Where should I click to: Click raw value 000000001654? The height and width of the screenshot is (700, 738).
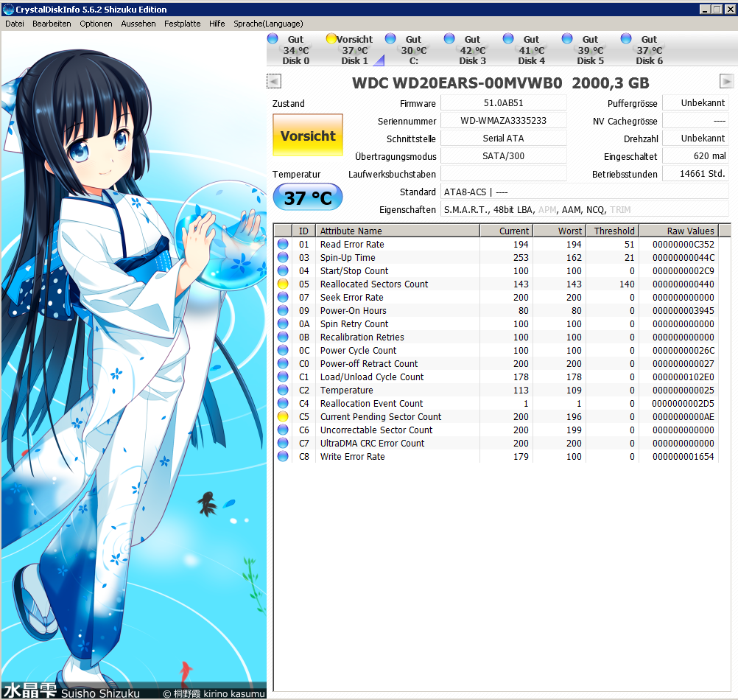tap(683, 457)
